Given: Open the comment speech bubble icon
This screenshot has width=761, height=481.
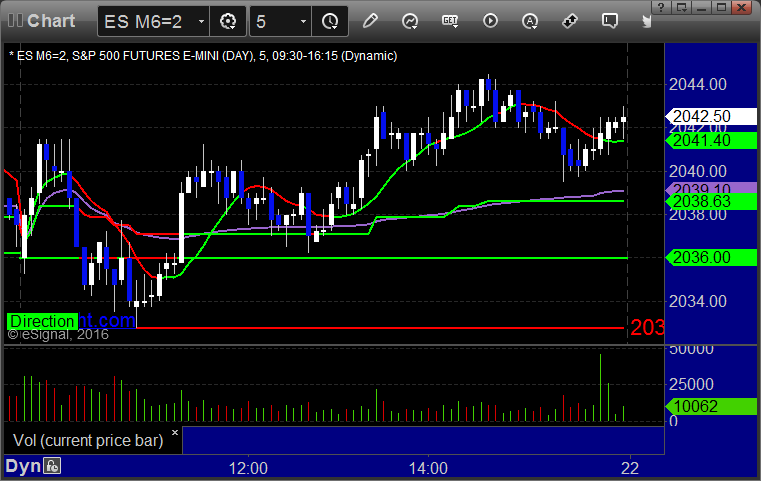Looking at the screenshot, I should (x=610, y=21).
